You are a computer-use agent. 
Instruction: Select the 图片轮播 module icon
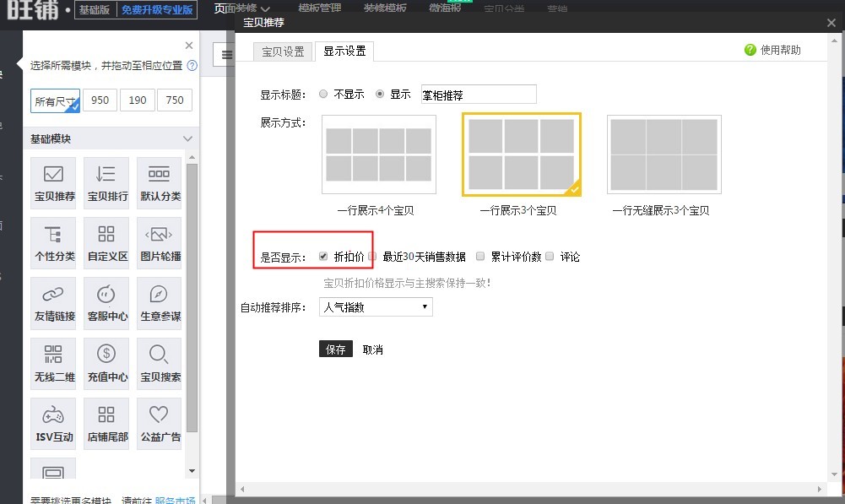pyautogui.click(x=160, y=242)
